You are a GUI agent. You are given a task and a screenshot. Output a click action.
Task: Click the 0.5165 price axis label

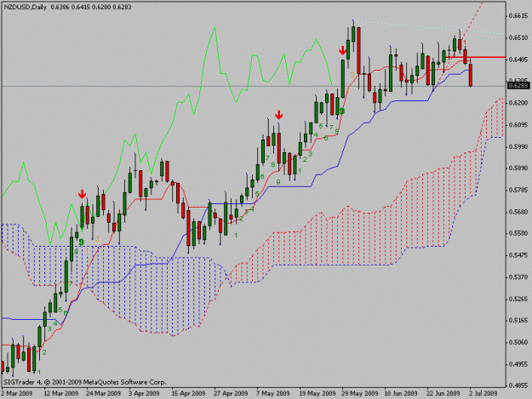click(518, 321)
